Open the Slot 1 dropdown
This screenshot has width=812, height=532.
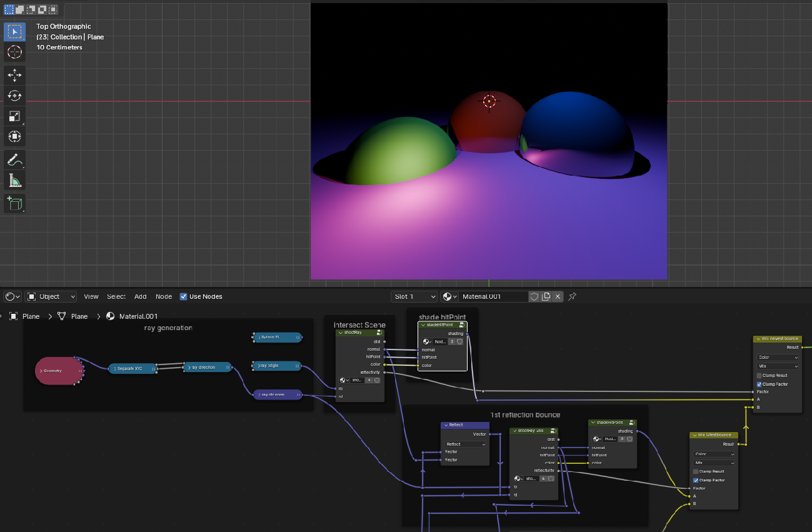(x=414, y=296)
